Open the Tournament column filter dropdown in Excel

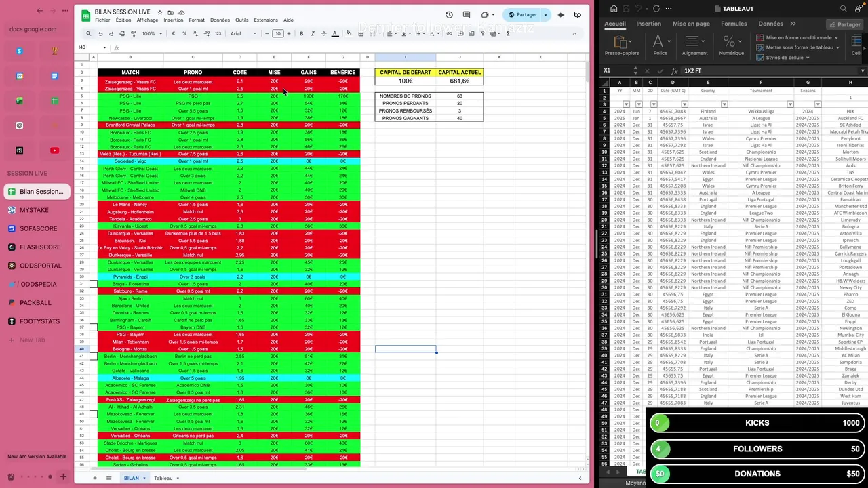[x=790, y=104]
